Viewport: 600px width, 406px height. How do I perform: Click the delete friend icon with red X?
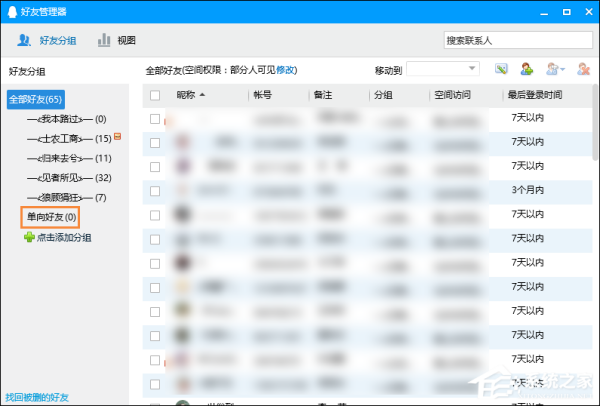(583, 69)
